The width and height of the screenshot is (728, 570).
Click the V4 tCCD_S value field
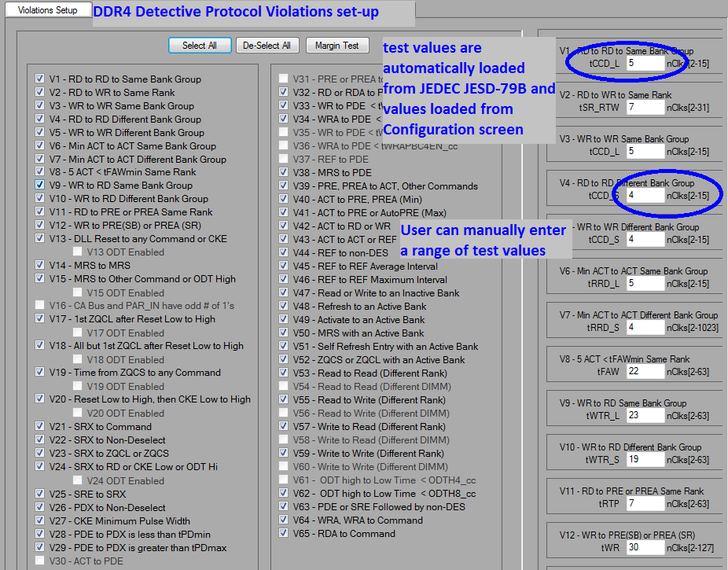click(645, 196)
